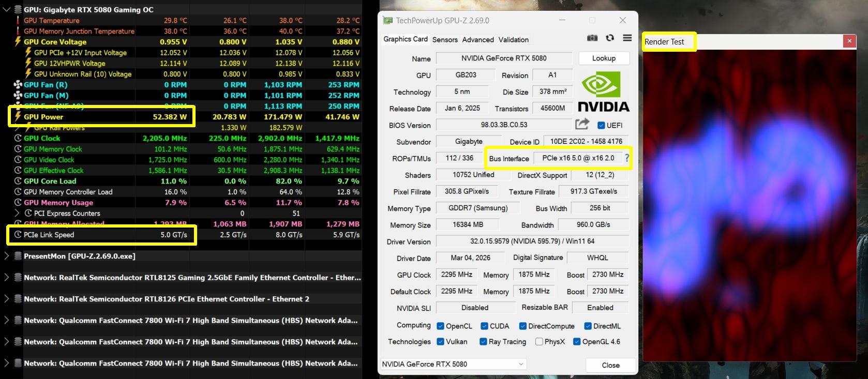
Task: Click the GPU 12VHPWR Voltage lightning icon
Action: [x=28, y=63]
